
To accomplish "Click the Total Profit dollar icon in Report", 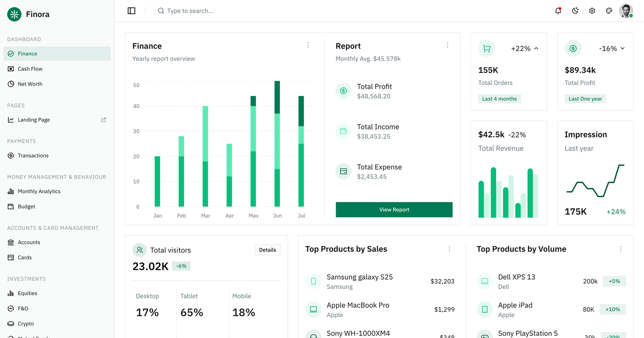I will [343, 91].
